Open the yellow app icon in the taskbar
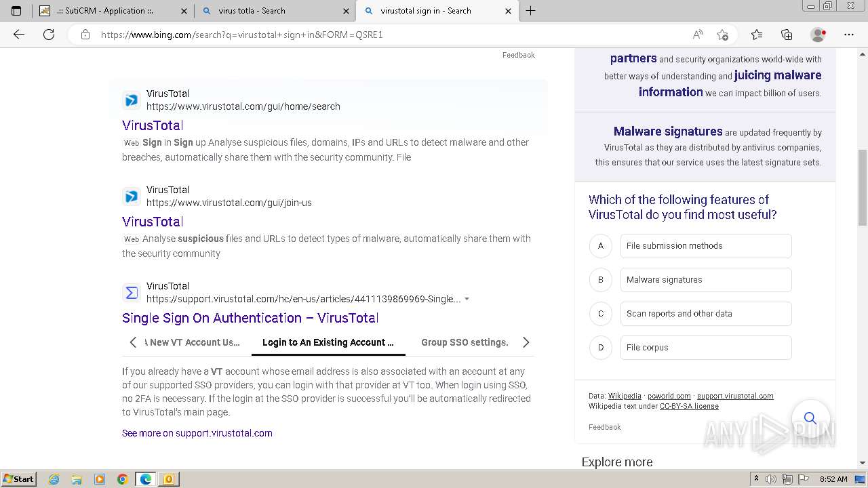Image resolution: width=868 pixels, height=488 pixels. (169, 479)
